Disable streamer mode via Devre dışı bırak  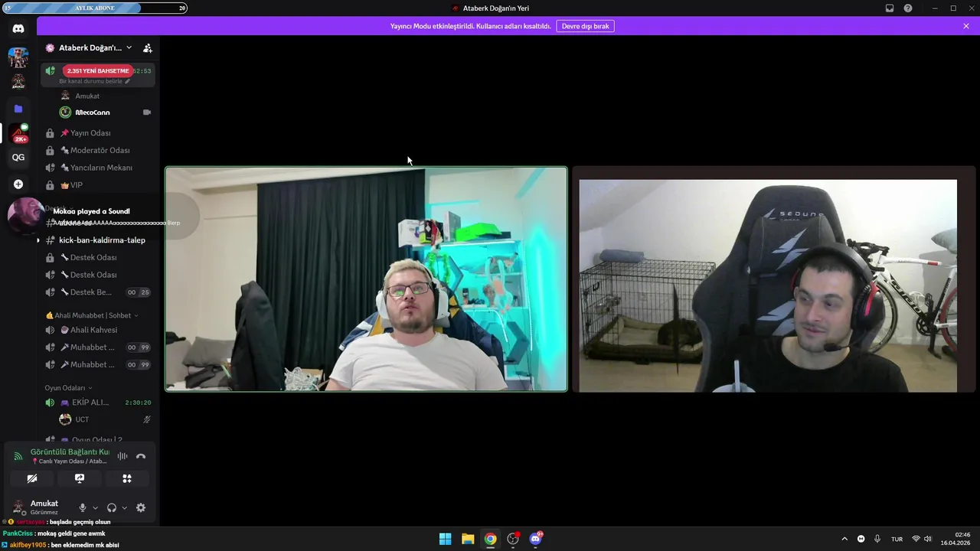585,26
